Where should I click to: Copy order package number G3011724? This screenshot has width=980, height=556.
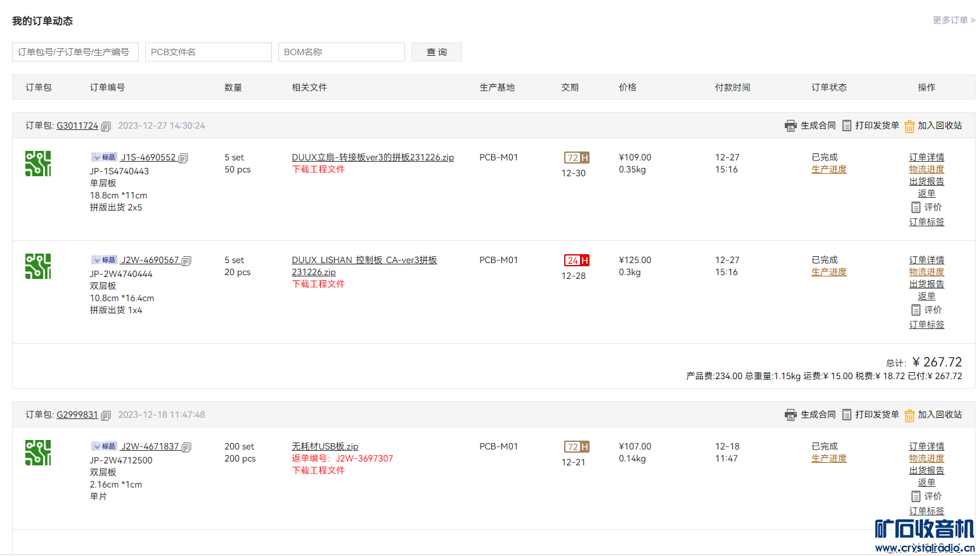click(106, 126)
